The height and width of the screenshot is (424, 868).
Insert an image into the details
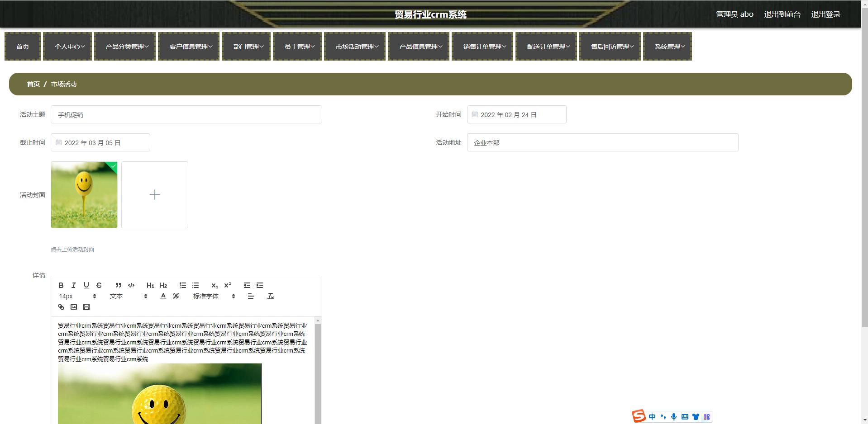(74, 307)
